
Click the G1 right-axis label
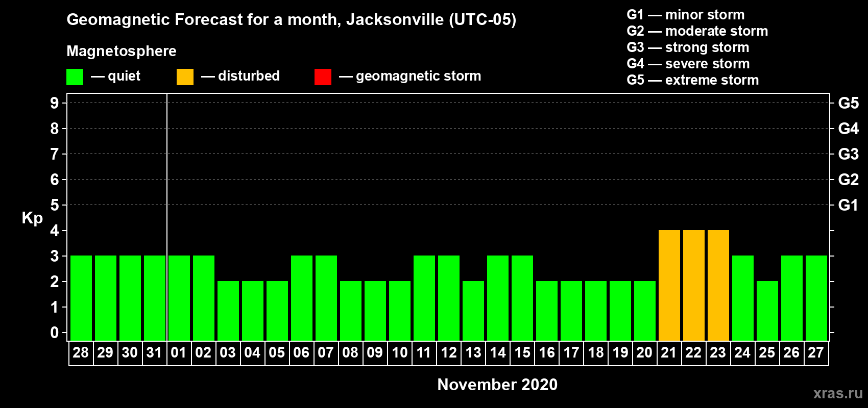(x=849, y=205)
